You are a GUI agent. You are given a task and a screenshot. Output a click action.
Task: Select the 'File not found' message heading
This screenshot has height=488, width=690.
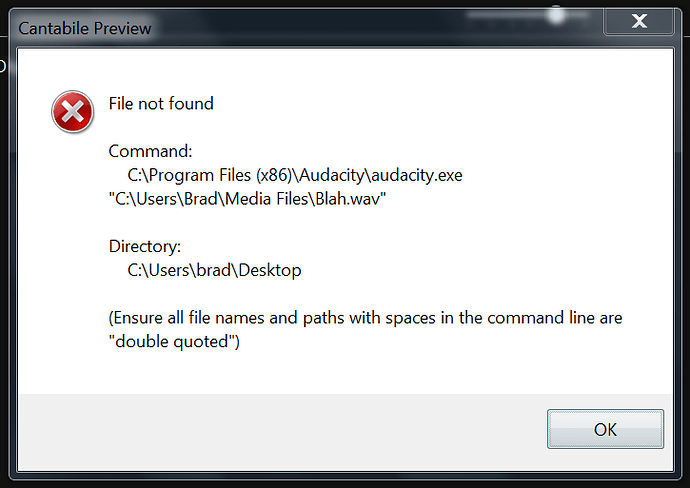click(x=161, y=104)
